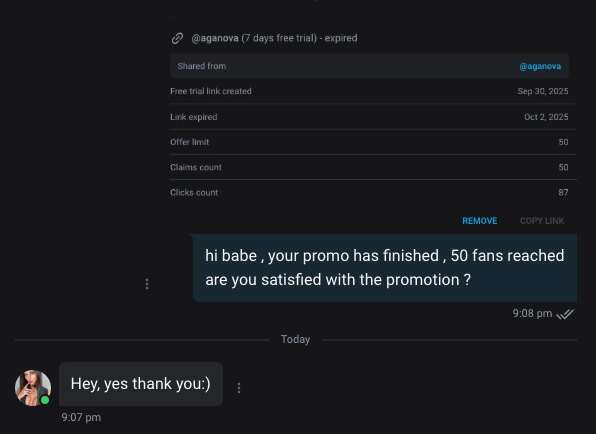Click the "@aganova (7 days free trial) - expired" title

tap(274, 38)
